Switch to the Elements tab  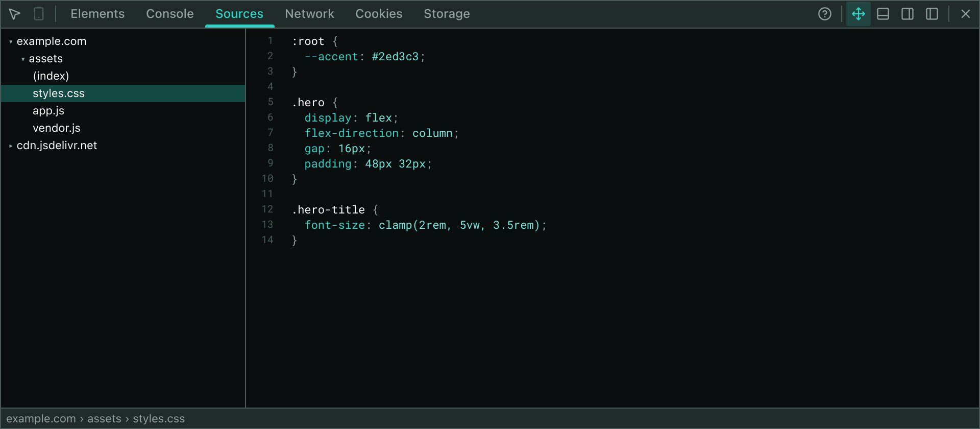pyautogui.click(x=97, y=14)
